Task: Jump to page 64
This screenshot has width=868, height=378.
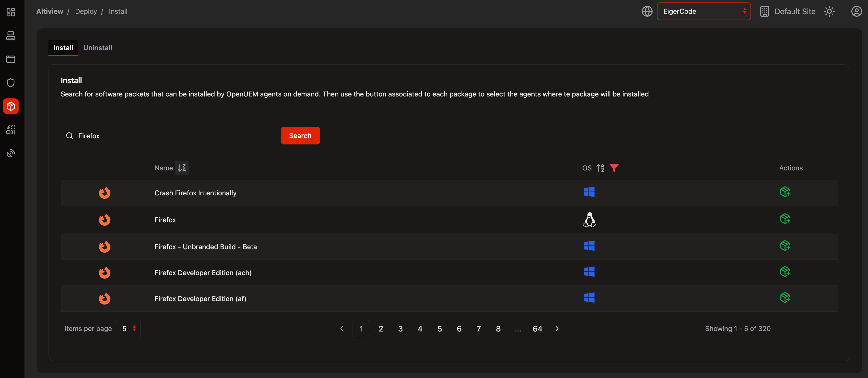Action: (x=537, y=329)
